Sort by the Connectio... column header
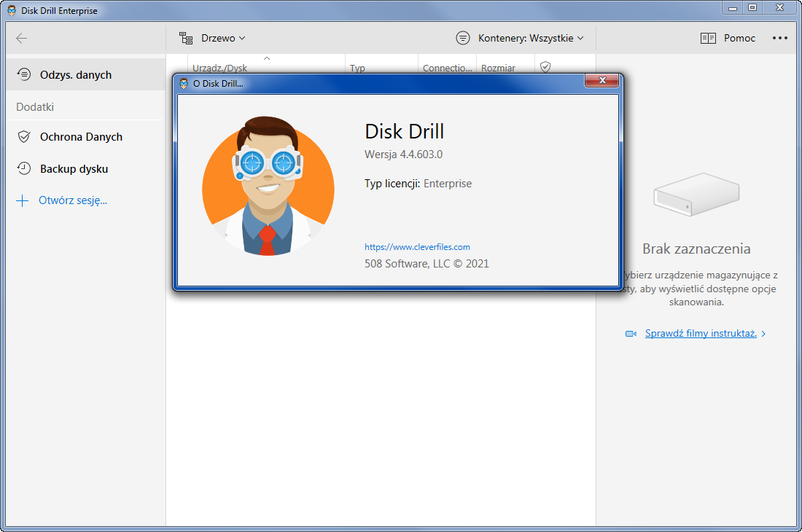The height and width of the screenshot is (532, 802). pos(448,68)
